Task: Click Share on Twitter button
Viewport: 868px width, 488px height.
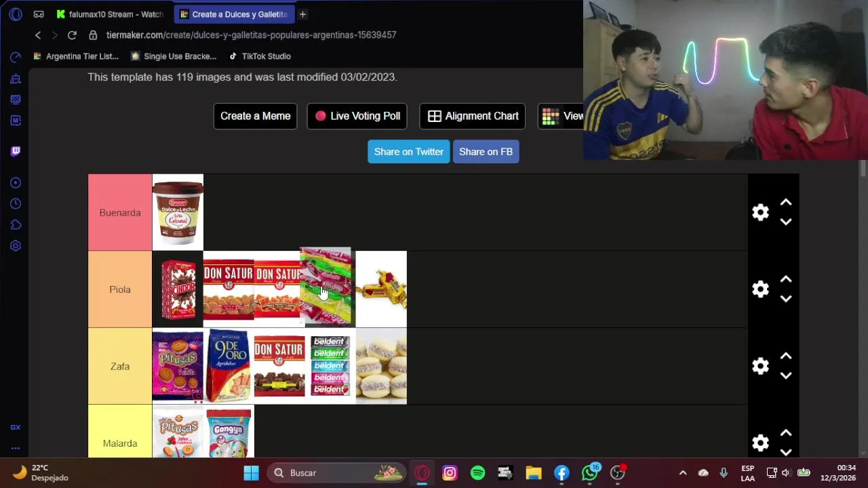Action: 409,152
